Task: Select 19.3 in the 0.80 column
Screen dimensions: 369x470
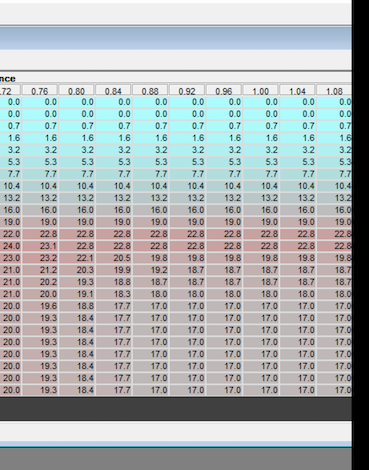Action: click(x=77, y=282)
